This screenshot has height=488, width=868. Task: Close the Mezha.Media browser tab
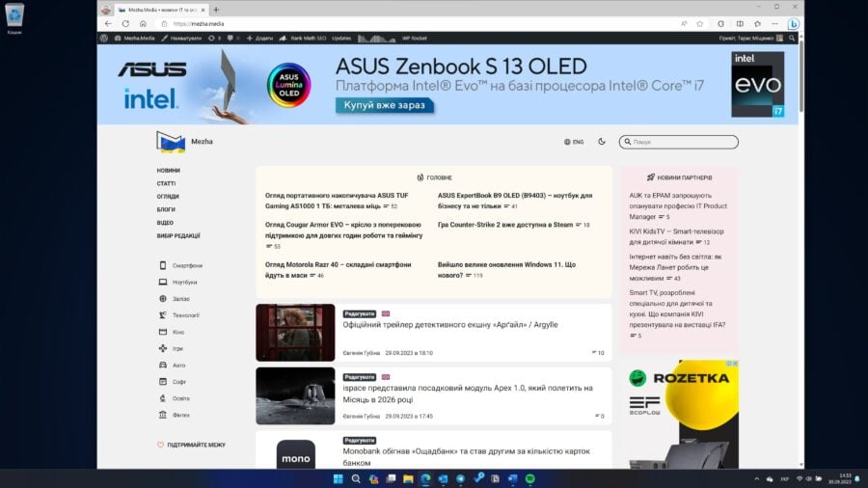(x=203, y=10)
